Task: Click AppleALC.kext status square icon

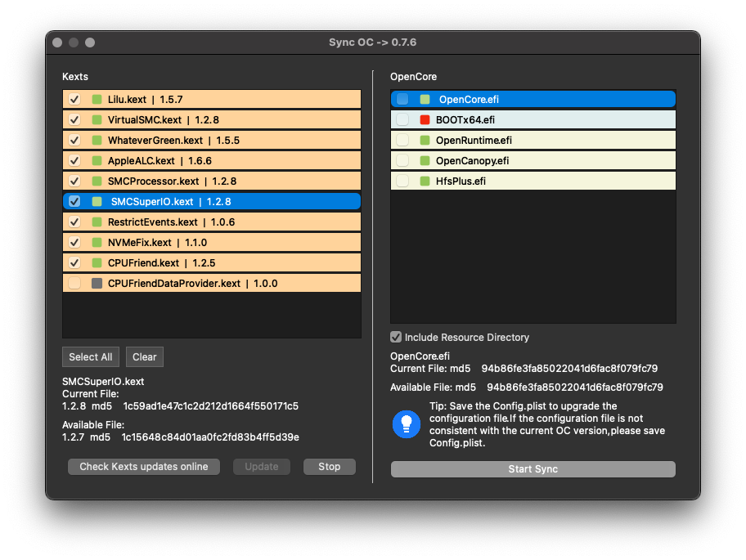Action: point(97,161)
